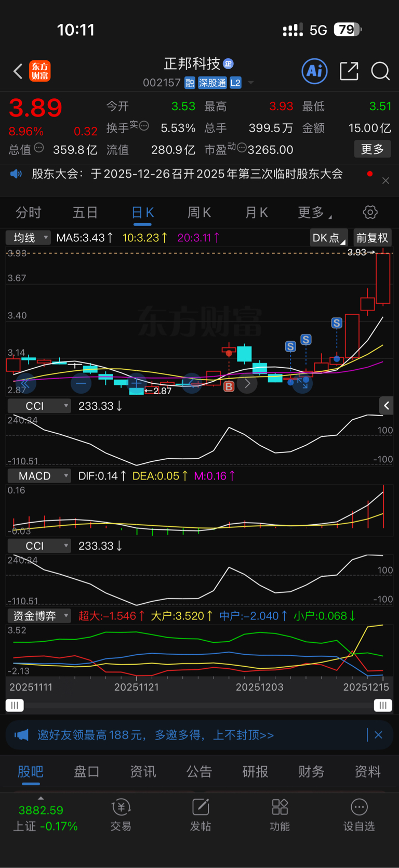
Task: Collapse indicator panel with side chevron
Action: pos(386,406)
